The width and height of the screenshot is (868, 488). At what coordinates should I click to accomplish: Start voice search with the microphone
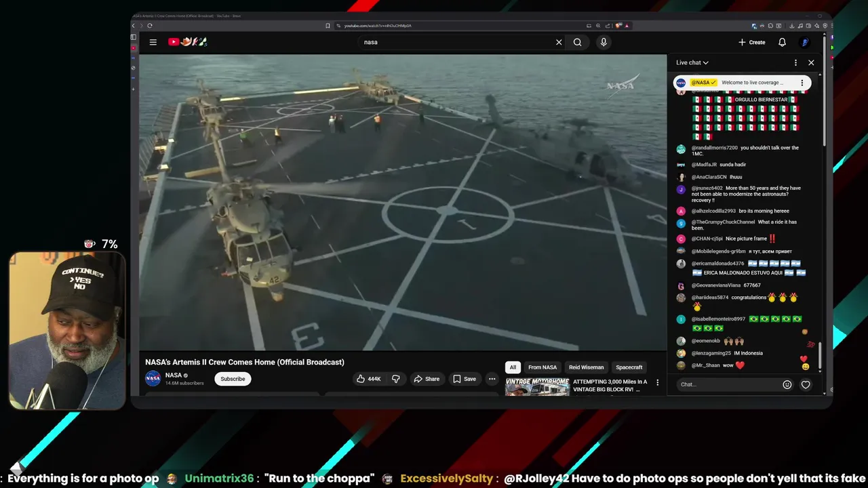click(x=604, y=42)
